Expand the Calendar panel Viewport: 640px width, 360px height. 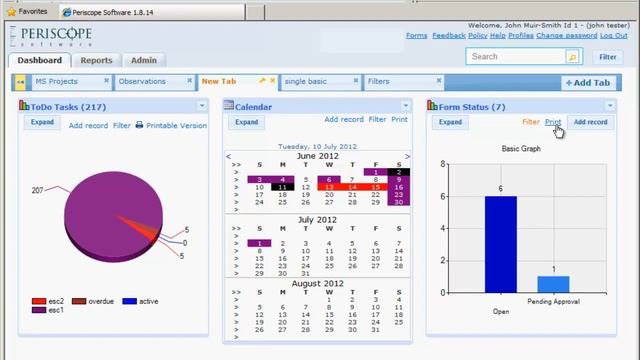247,122
